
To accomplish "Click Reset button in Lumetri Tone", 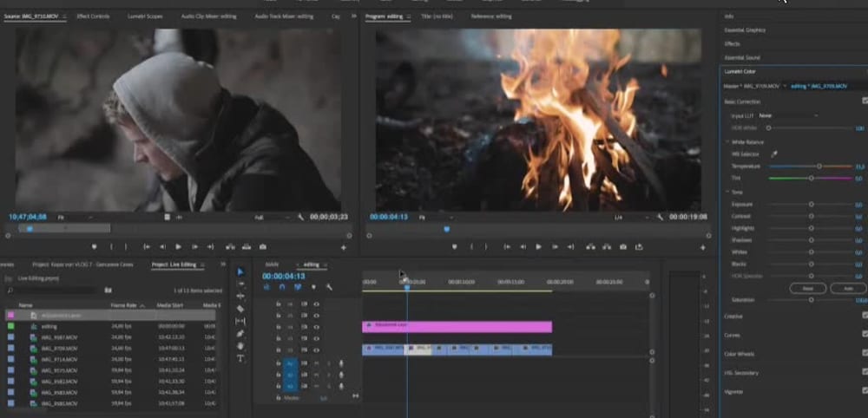I will pos(807,288).
